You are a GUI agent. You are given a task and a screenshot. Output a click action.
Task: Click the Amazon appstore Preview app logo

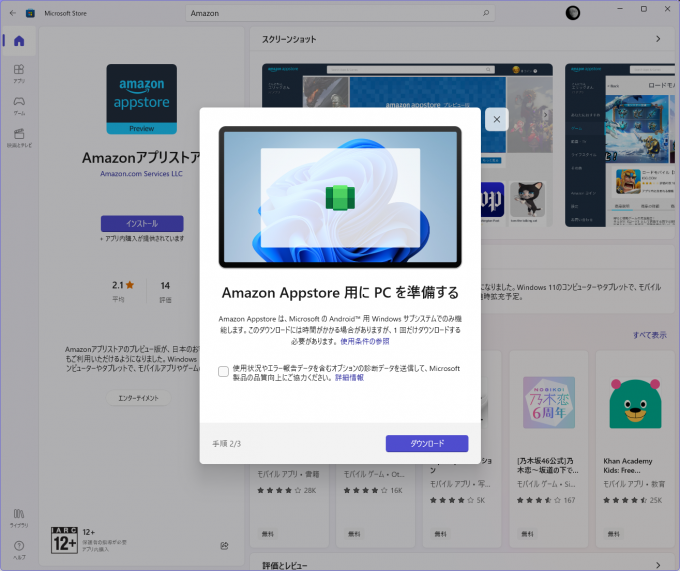141,99
